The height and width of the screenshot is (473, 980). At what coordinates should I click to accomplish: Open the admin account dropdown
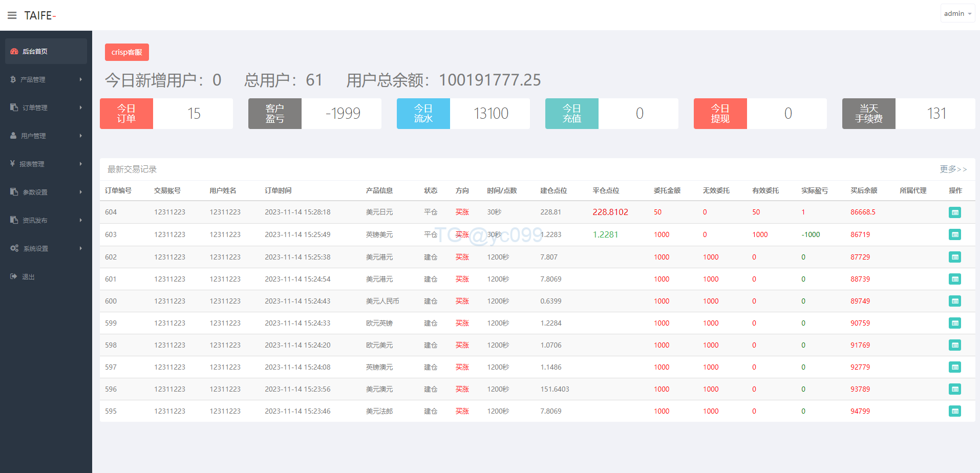[957, 14]
